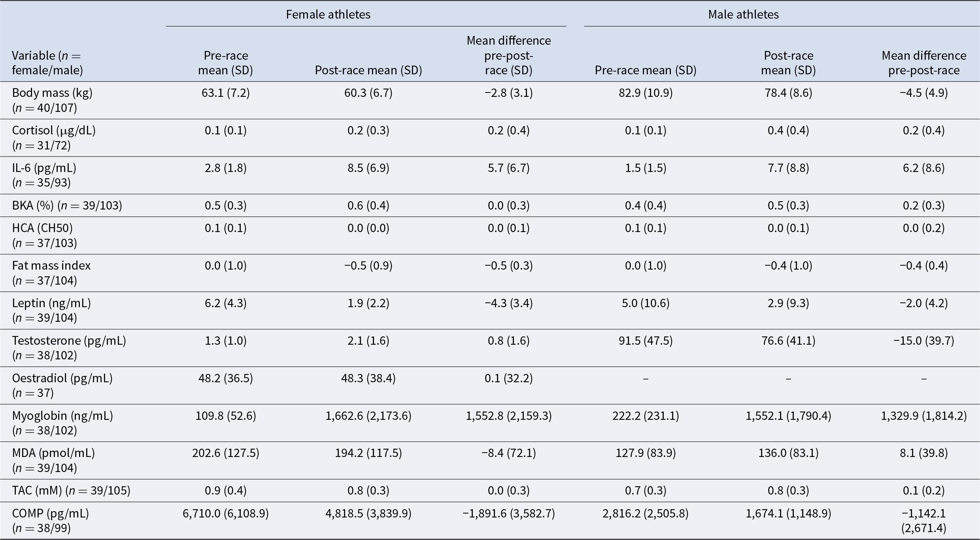980x540 pixels.
Task: Click the male body mass difference −4.5 (4.9)
Action: [924, 93]
